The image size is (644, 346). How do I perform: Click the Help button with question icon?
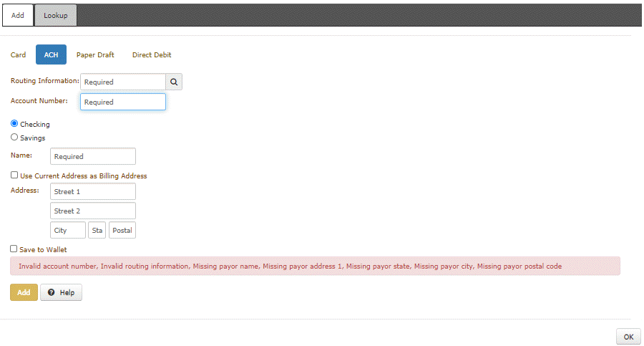click(61, 292)
